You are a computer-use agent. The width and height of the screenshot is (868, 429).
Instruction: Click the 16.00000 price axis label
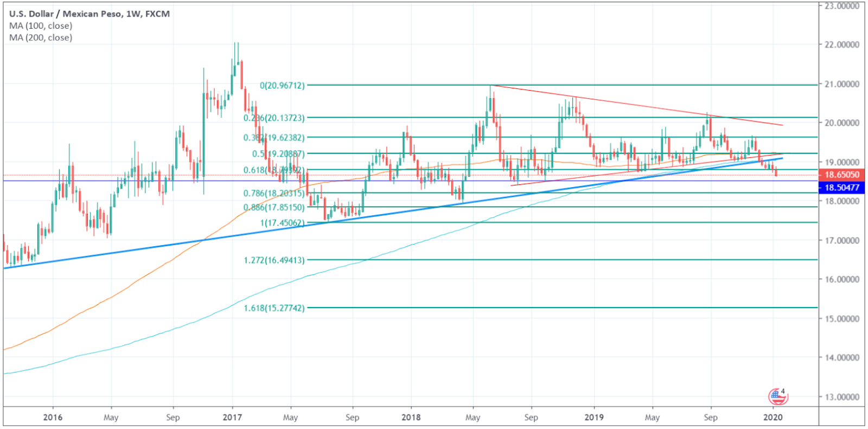click(x=841, y=279)
